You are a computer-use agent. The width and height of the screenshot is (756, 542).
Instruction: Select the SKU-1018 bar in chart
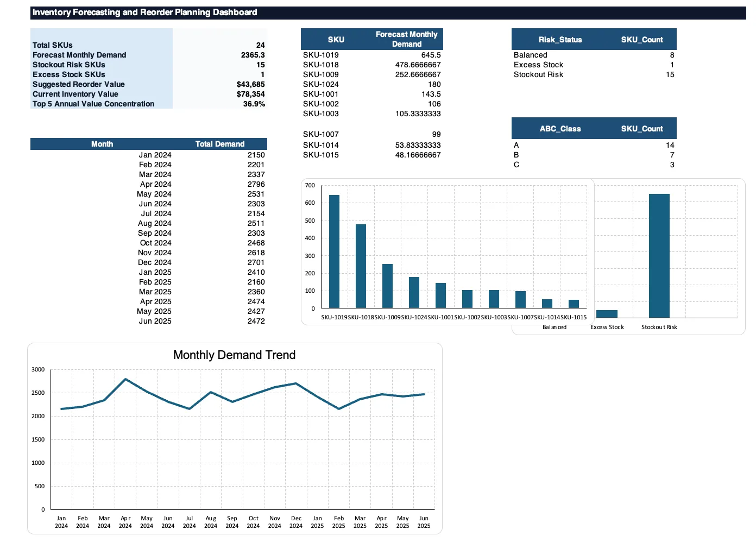[x=361, y=266]
